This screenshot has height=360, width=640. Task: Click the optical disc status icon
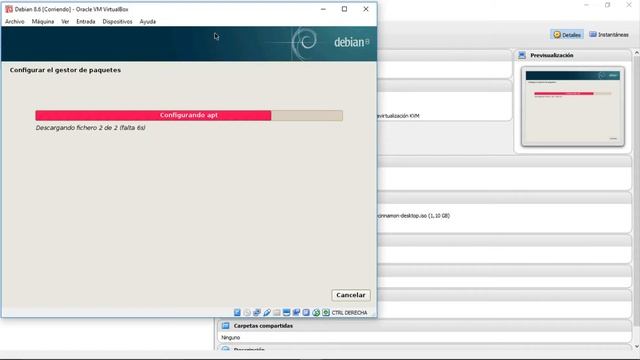tap(247, 313)
